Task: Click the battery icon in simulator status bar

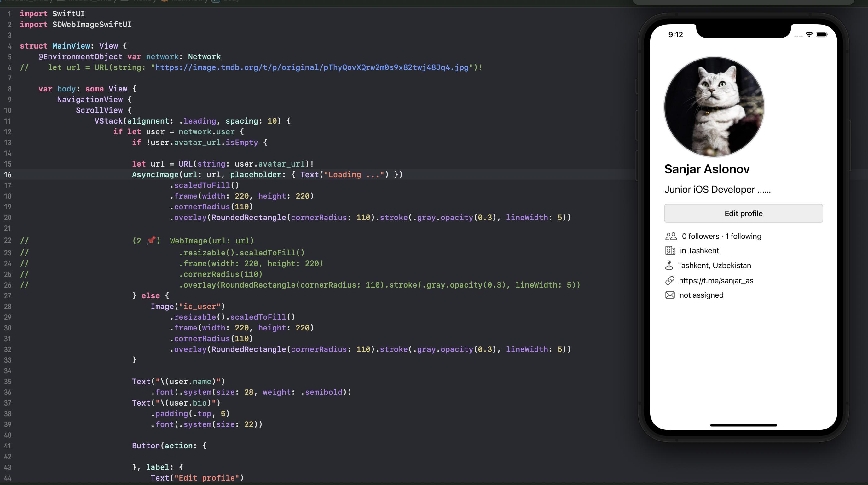Action: [x=821, y=35]
